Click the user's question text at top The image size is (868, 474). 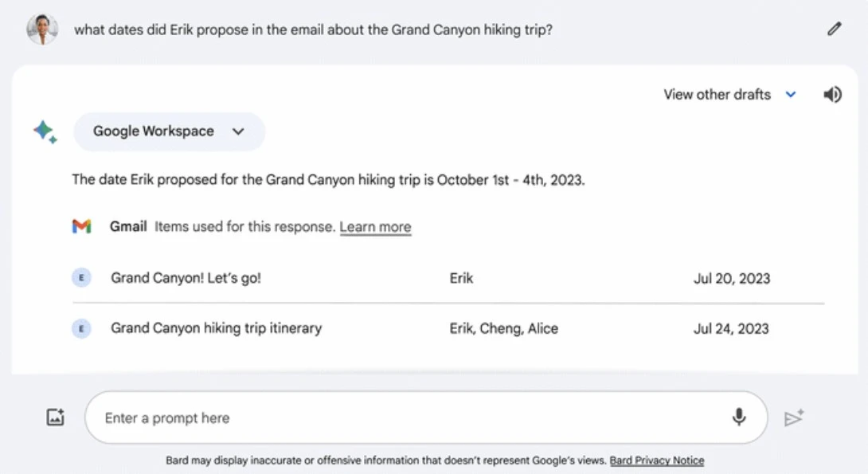313,29
